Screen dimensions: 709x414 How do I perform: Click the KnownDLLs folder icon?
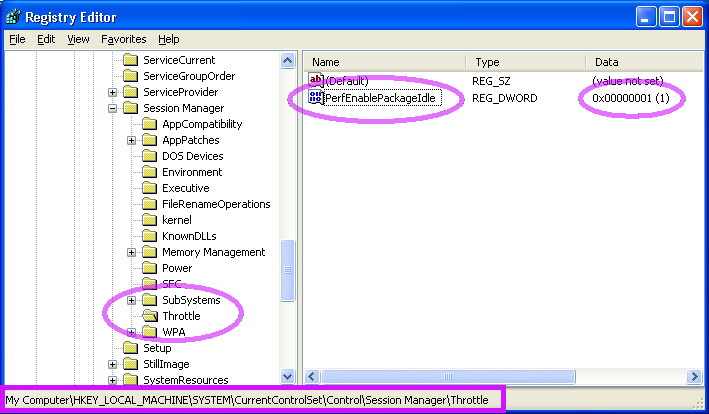150,236
